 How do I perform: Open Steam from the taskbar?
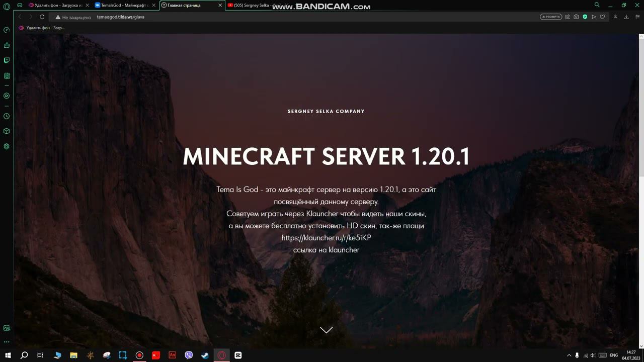click(x=205, y=355)
